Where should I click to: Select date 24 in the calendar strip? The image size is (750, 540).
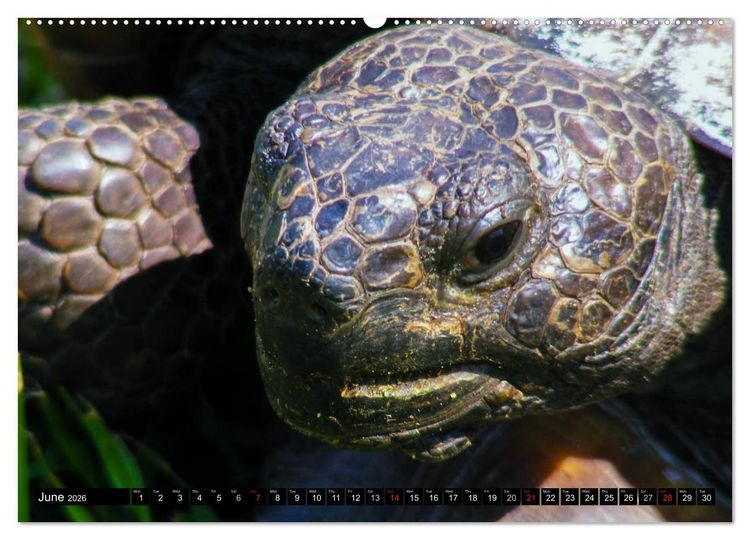tap(590, 496)
